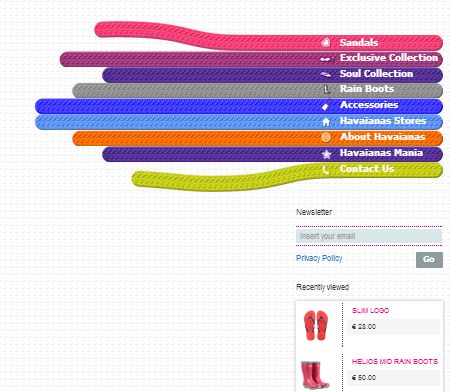This screenshot has width=451, height=392.
Task: Open the Helios rain boots thumbnail
Action: (315, 375)
